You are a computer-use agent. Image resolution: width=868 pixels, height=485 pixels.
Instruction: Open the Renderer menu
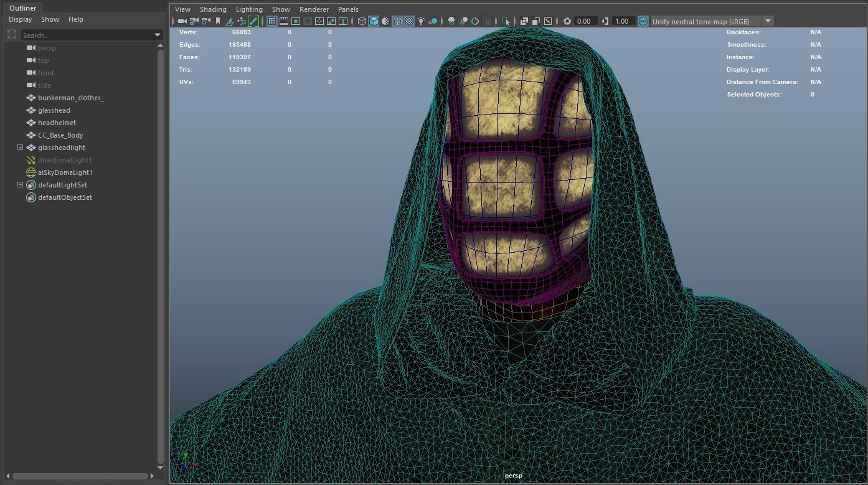314,9
